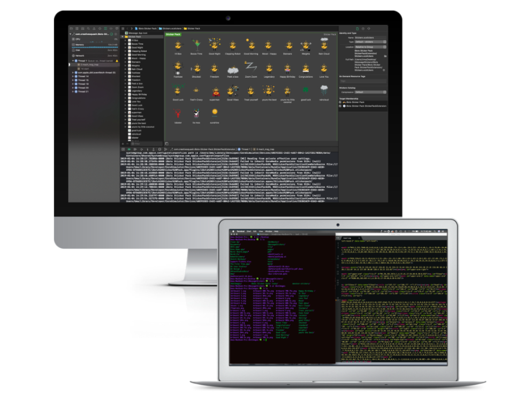Toggle the iBots Sticker Pack target membership checkbox
Viewport: 532px width, 403px height.
click(340, 102)
